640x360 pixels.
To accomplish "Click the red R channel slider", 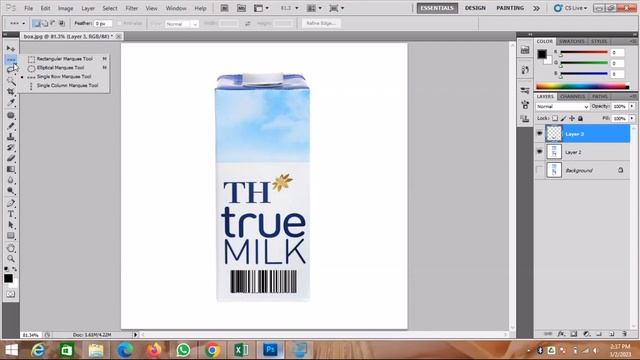I will click(584, 53).
